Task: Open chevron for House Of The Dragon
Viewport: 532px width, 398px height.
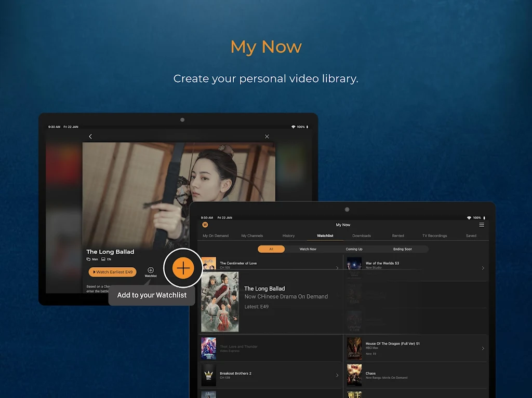Action: (483, 348)
